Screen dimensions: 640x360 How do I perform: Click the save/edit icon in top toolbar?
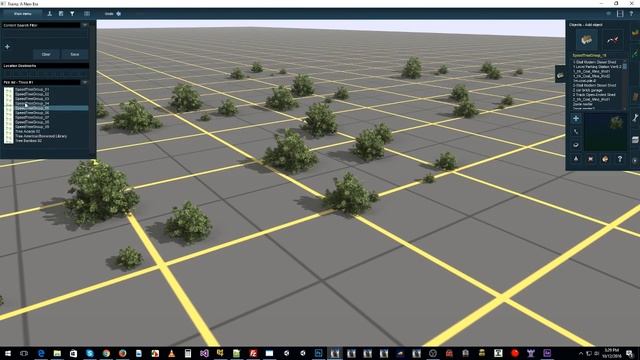(61, 13)
